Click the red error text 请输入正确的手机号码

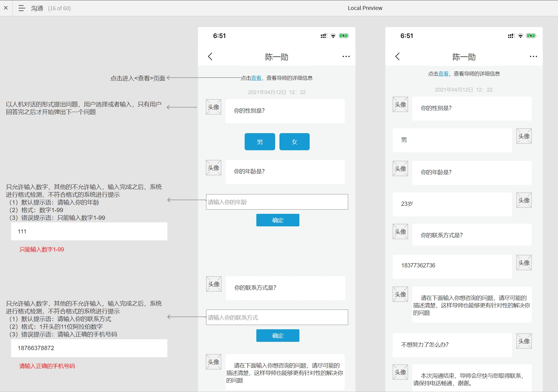click(47, 366)
